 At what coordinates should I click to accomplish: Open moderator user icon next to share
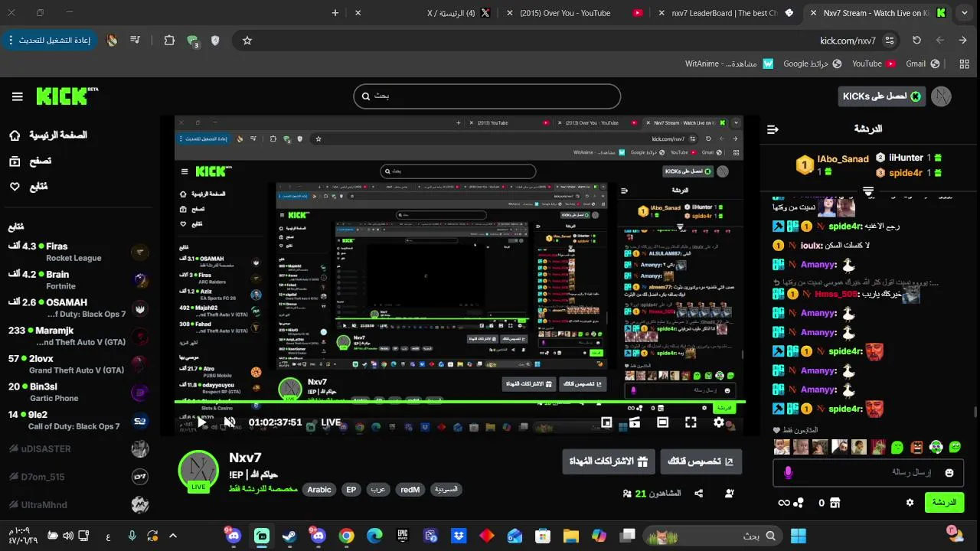[x=729, y=494]
